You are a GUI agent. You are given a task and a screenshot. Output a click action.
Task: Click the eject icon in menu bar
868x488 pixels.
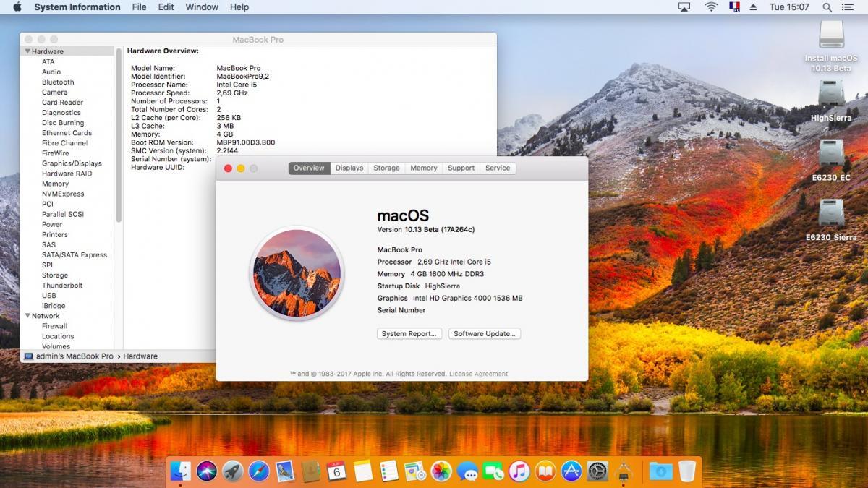[x=753, y=7]
